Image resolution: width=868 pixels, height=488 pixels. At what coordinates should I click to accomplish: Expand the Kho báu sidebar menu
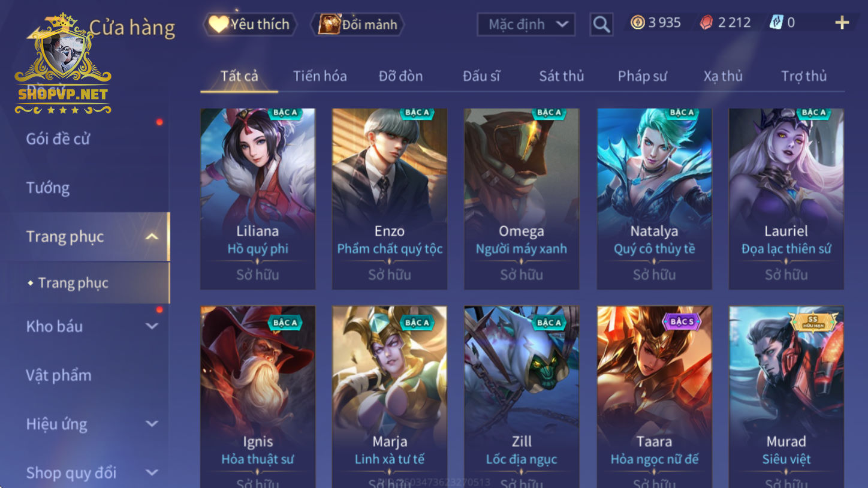click(x=152, y=327)
